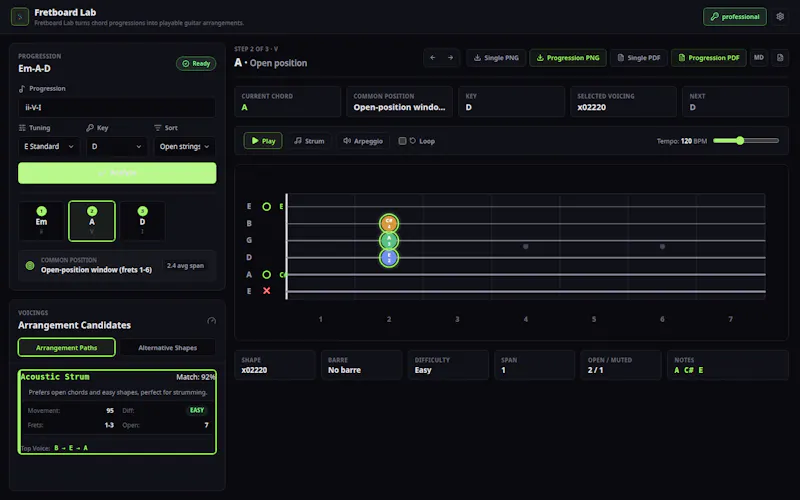The width and height of the screenshot is (800, 500).
Task: Click the Match: 92% label
Action: (195, 377)
